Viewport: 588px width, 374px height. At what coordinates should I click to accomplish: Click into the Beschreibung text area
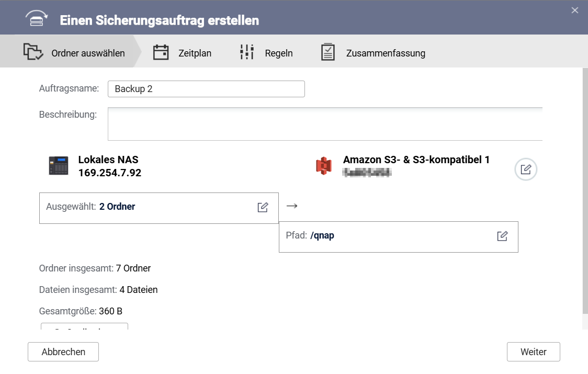(x=325, y=124)
